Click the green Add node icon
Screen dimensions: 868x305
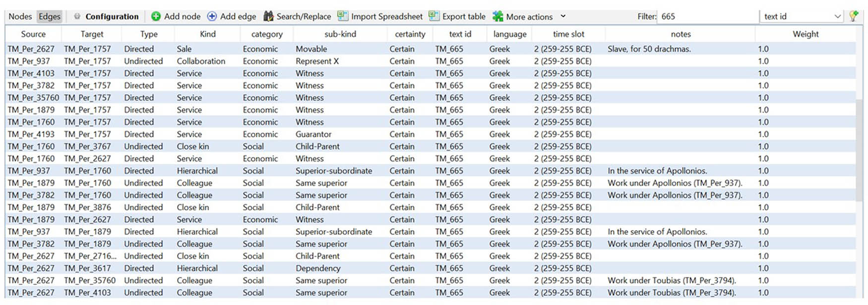(156, 16)
